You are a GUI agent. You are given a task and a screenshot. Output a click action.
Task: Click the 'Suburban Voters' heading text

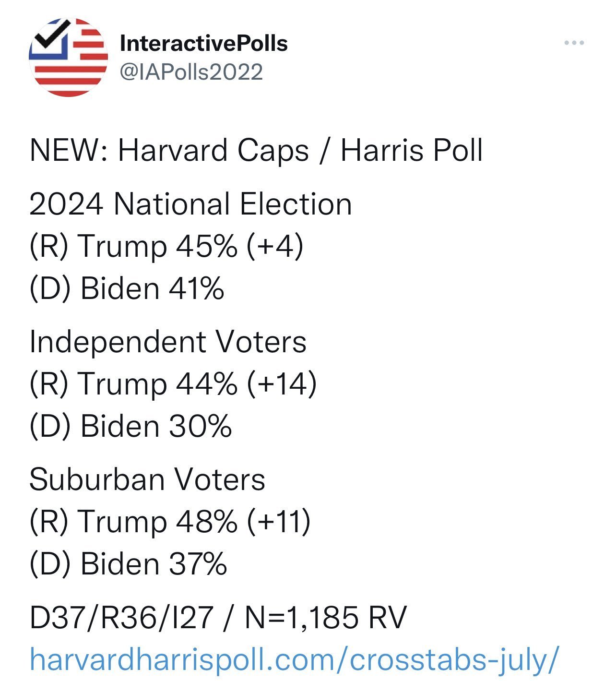tap(147, 479)
